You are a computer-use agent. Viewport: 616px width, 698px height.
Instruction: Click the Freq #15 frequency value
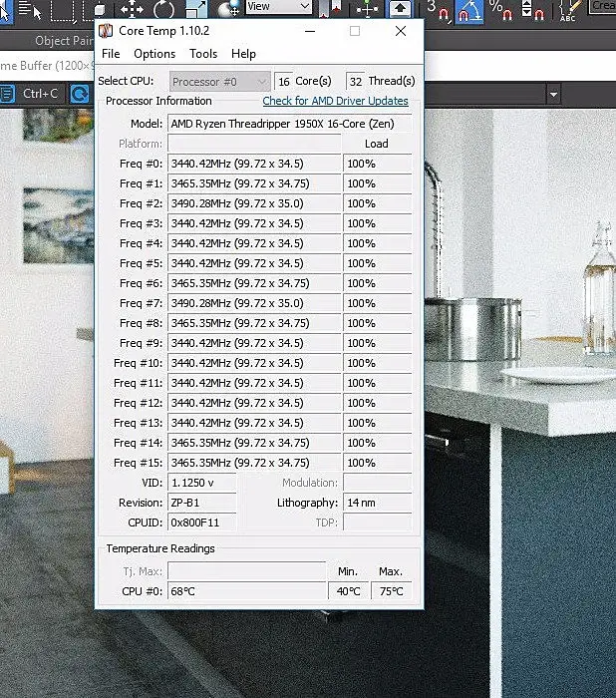pos(254,463)
